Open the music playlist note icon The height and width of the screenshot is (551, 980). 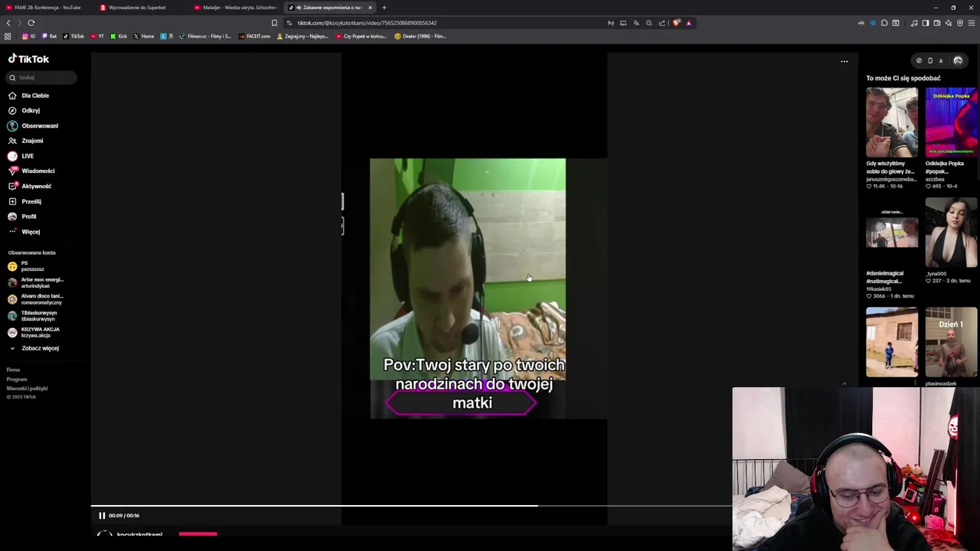click(x=913, y=23)
